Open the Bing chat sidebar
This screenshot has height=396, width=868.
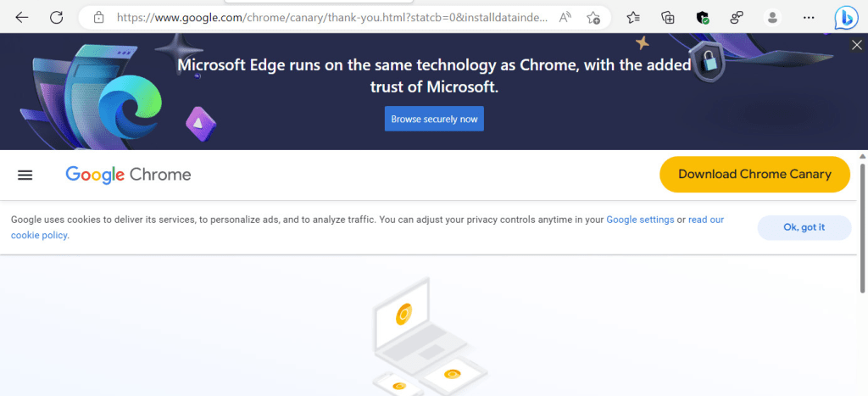point(845,17)
